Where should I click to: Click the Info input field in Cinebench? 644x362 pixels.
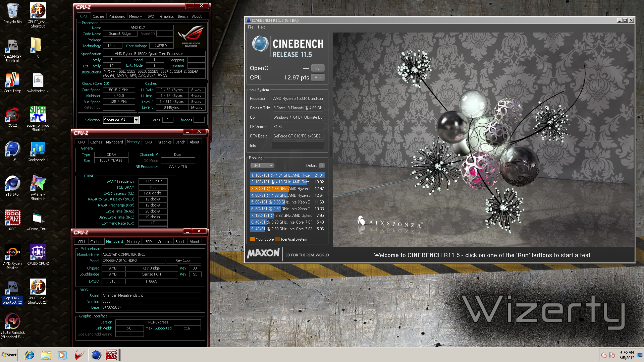(x=298, y=145)
